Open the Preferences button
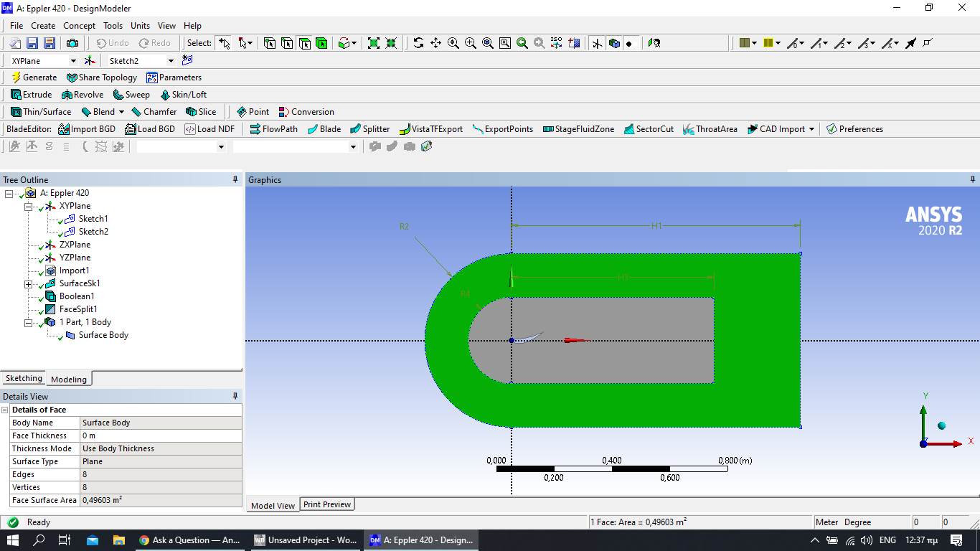The image size is (980, 551). (x=854, y=129)
